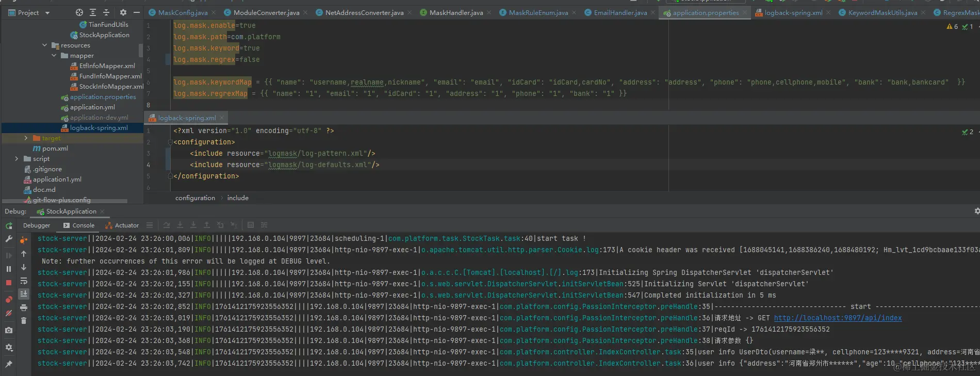Click Run to Cursor debug icon
980x376 pixels.
tap(234, 225)
